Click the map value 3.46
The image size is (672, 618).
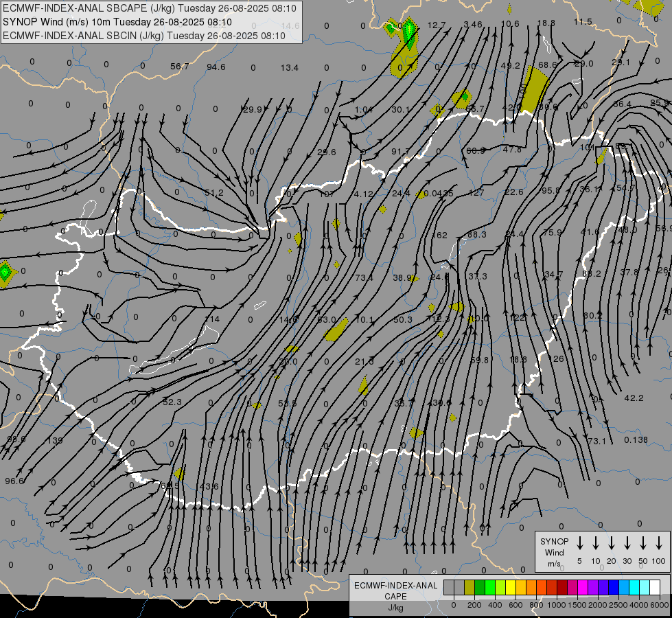click(473, 25)
